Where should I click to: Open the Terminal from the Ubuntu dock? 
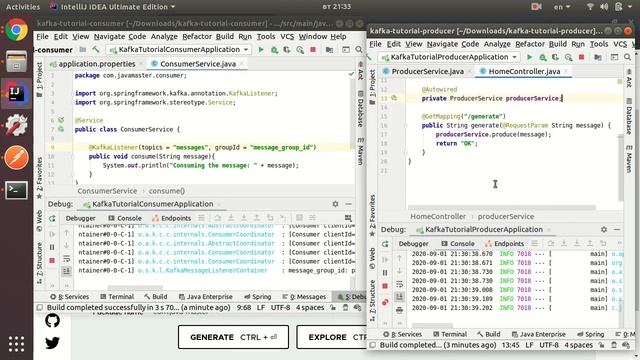pos(16,190)
